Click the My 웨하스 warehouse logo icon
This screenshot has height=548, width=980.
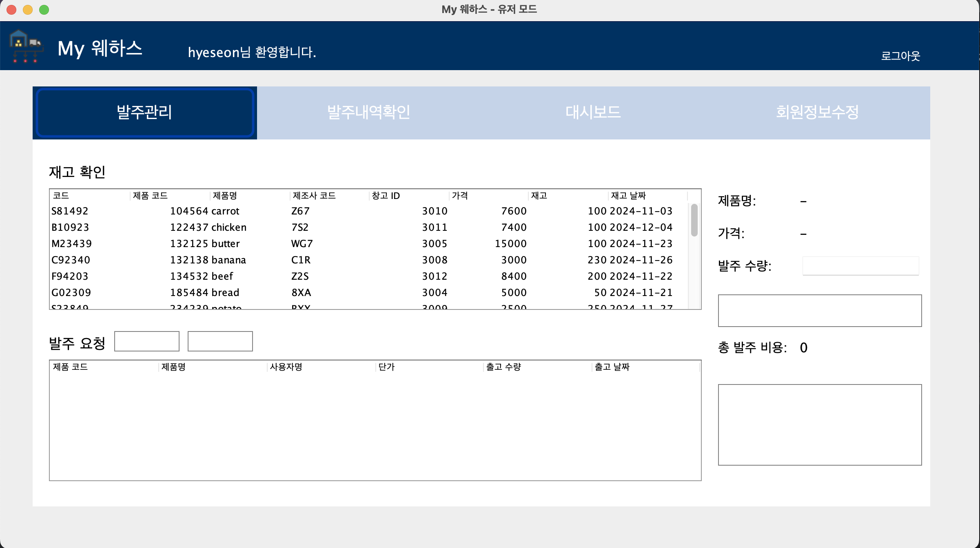26,46
